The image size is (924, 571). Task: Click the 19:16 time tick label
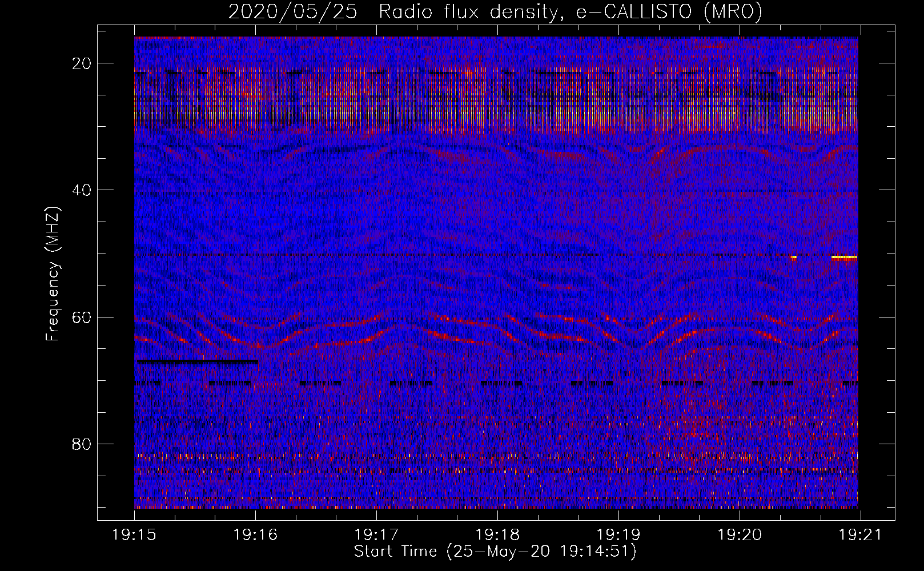(x=255, y=535)
